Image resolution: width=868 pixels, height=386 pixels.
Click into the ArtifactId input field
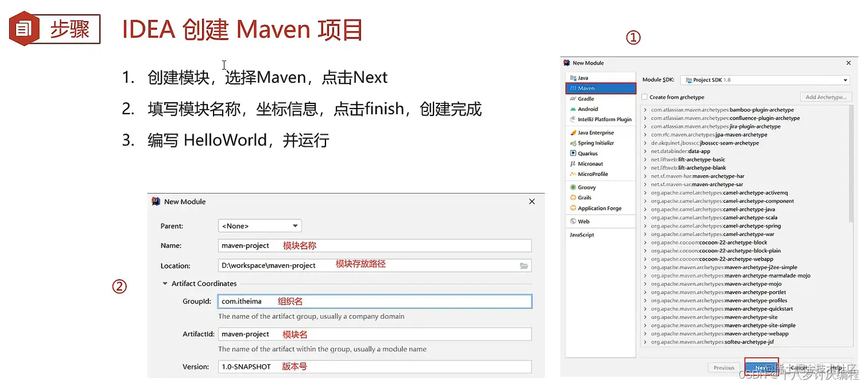click(375, 334)
